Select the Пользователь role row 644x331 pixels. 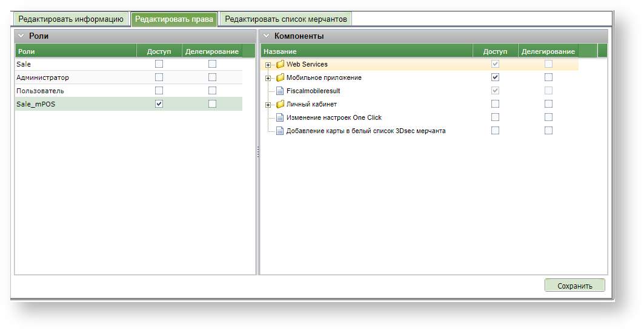coord(73,91)
